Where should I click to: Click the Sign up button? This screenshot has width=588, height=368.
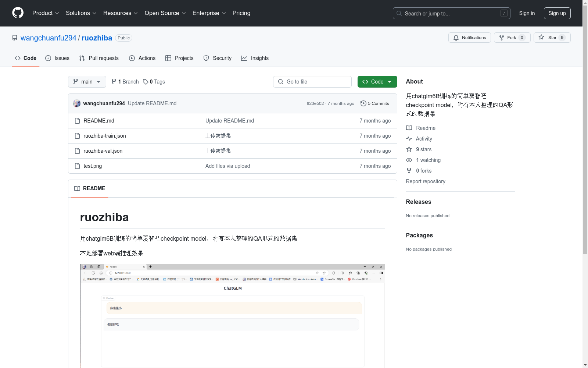(557, 13)
